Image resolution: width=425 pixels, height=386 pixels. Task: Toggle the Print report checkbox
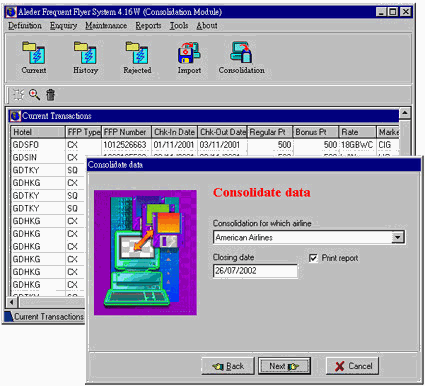pos(313,258)
